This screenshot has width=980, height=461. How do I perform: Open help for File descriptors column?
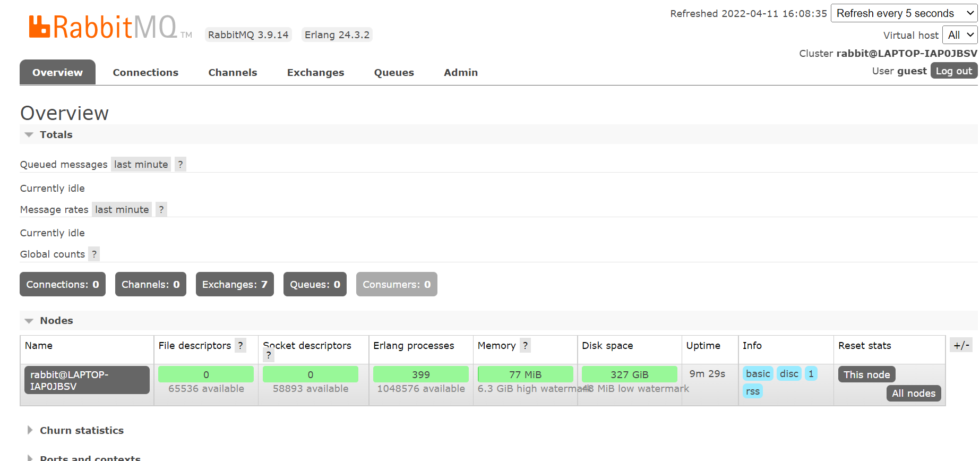point(240,346)
